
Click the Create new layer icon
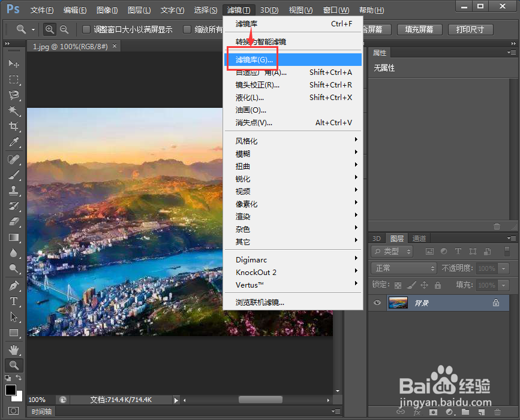pyautogui.click(x=482, y=413)
